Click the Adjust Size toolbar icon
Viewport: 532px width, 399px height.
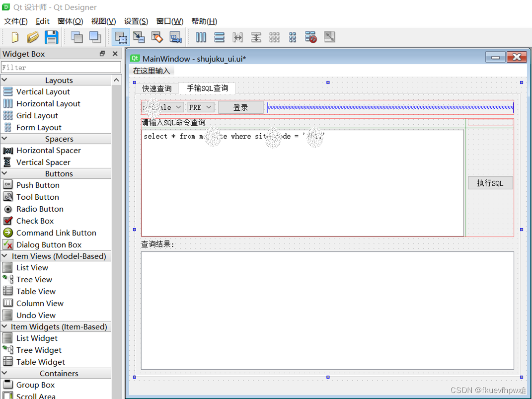click(329, 37)
